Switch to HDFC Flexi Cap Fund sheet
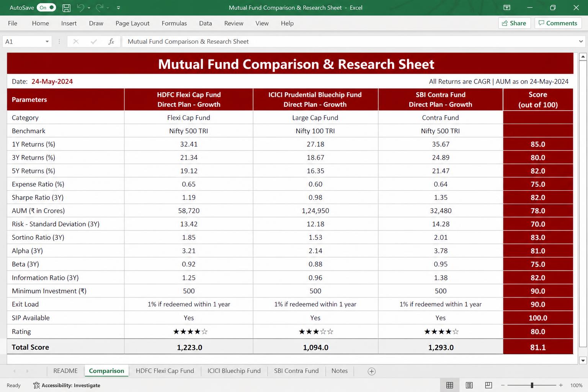Image resolution: width=588 pixels, height=392 pixels. click(165, 371)
